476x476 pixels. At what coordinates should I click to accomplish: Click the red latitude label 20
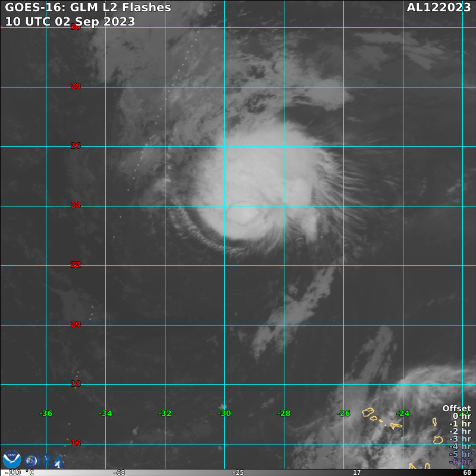tap(76, 324)
